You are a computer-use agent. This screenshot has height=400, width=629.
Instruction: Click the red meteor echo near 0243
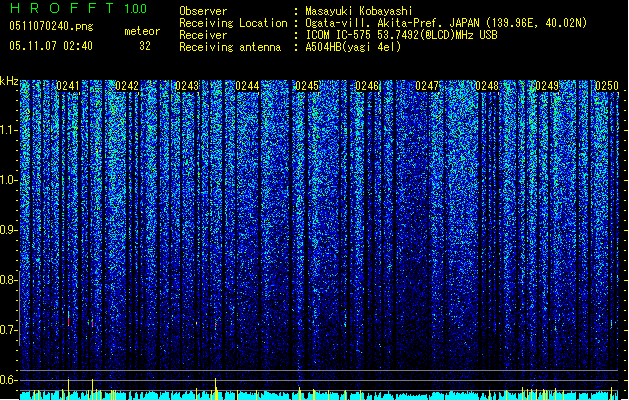click(x=215, y=325)
